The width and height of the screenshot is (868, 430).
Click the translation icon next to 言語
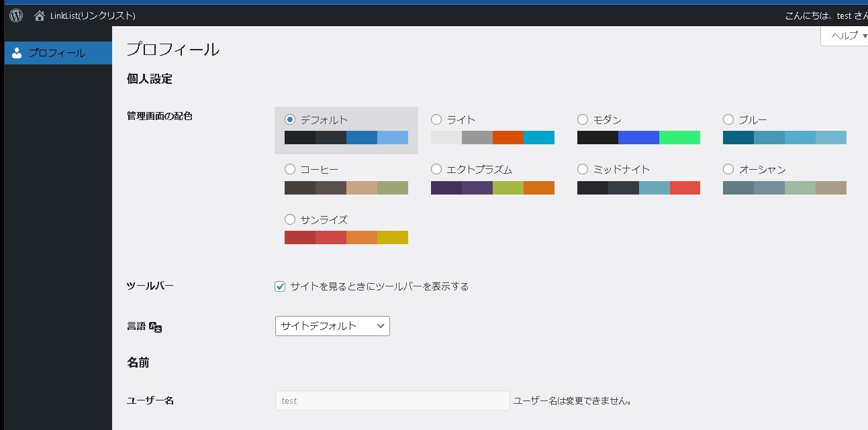pos(156,327)
